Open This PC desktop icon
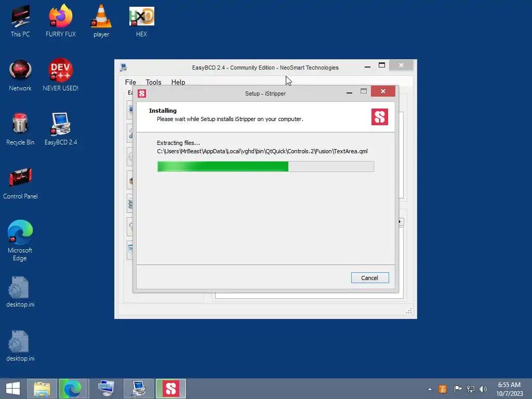Screen dimensions: 532x399 point(20,21)
